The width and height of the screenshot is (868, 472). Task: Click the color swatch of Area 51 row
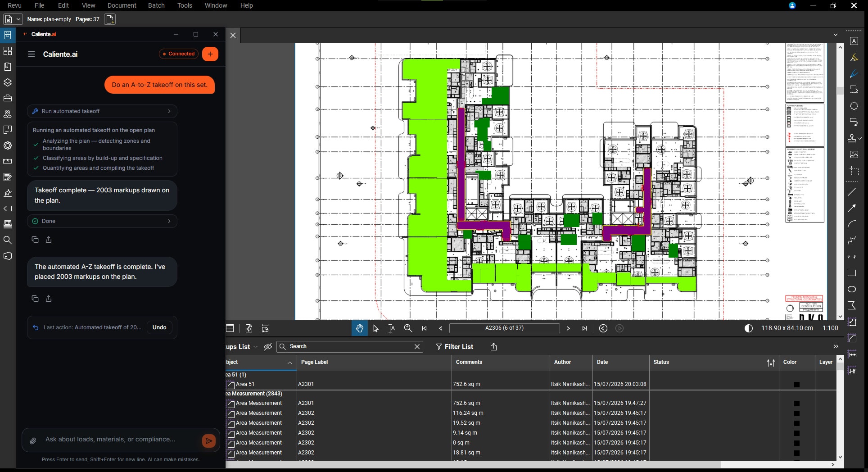click(797, 385)
